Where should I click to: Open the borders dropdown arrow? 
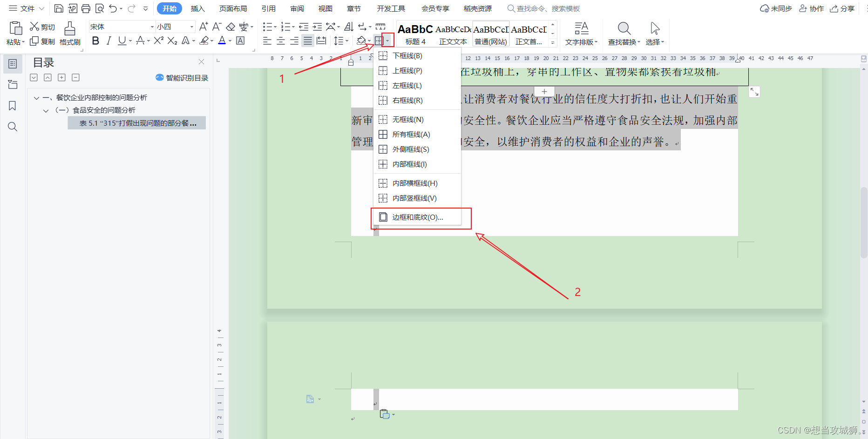tap(387, 41)
